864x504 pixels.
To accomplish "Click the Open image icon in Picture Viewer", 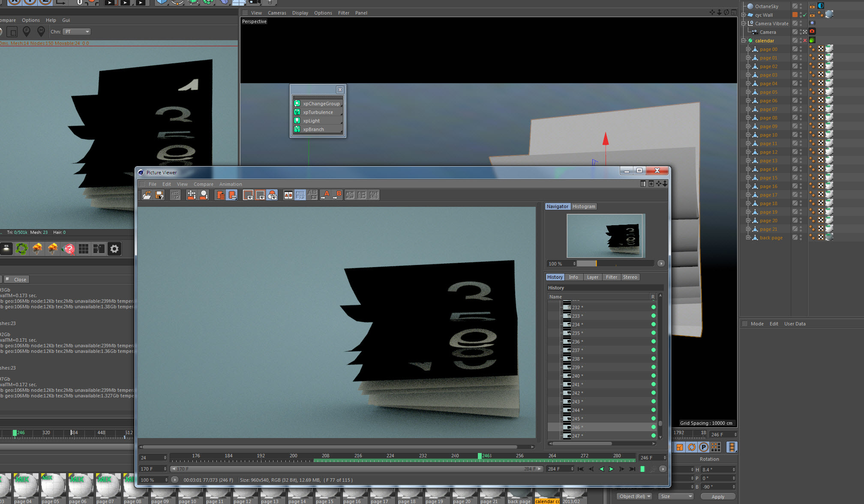I will (147, 195).
